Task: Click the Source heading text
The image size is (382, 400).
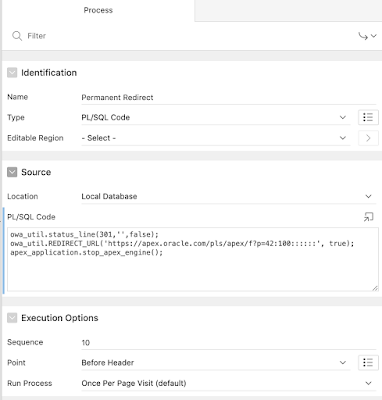Action: pos(36,172)
